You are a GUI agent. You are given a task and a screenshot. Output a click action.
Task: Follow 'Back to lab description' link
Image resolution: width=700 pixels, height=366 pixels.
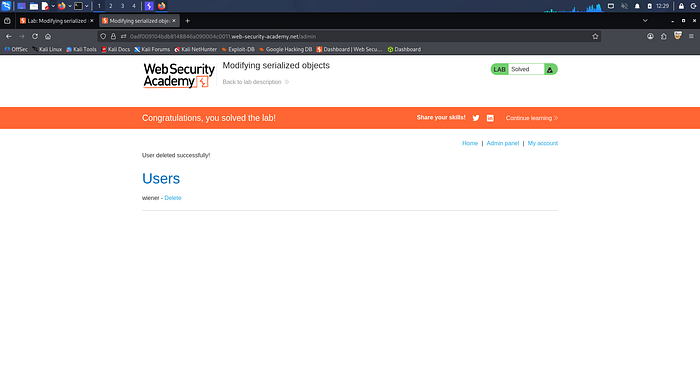pyautogui.click(x=256, y=82)
